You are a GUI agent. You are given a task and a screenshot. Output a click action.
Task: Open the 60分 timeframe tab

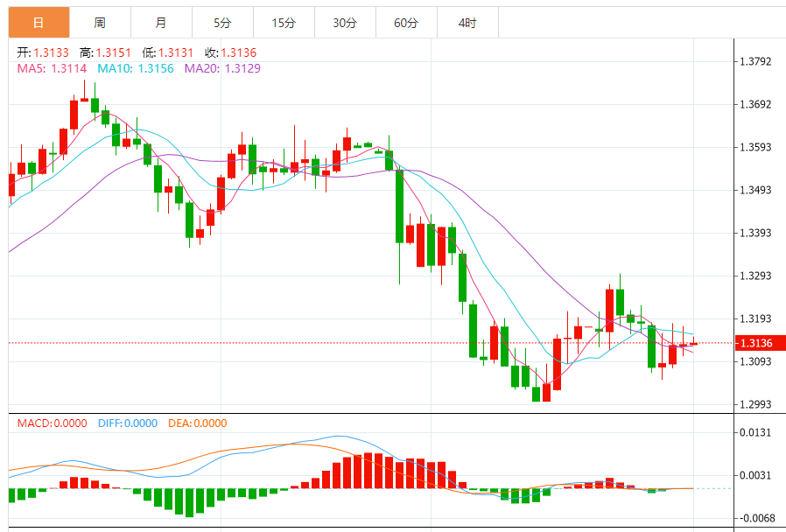tap(406, 23)
